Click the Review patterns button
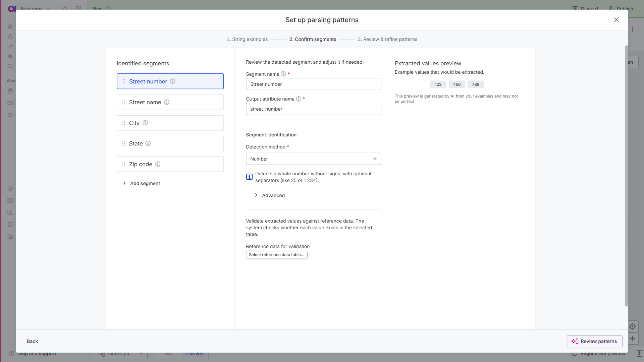Viewport: 644px width, 362px height. pyautogui.click(x=594, y=341)
